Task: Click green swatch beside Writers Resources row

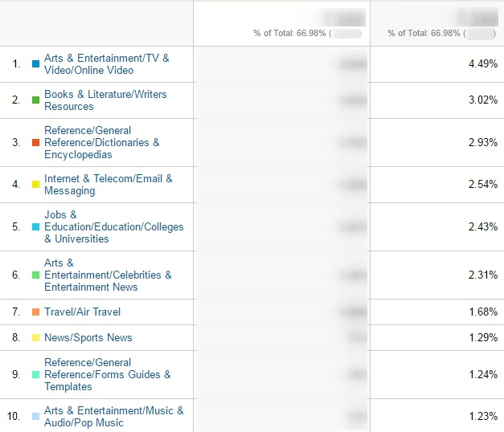Action: point(35,100)
